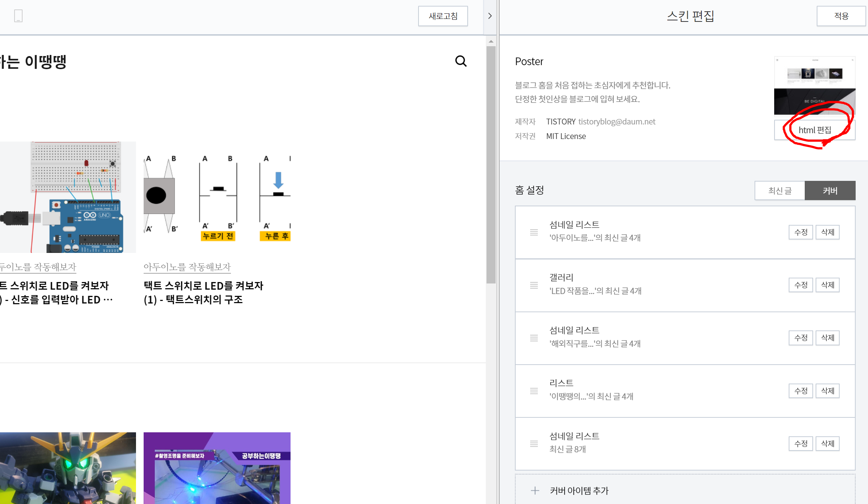Click plus icon for 커버 아이템 추가

(x=535, y=491)
